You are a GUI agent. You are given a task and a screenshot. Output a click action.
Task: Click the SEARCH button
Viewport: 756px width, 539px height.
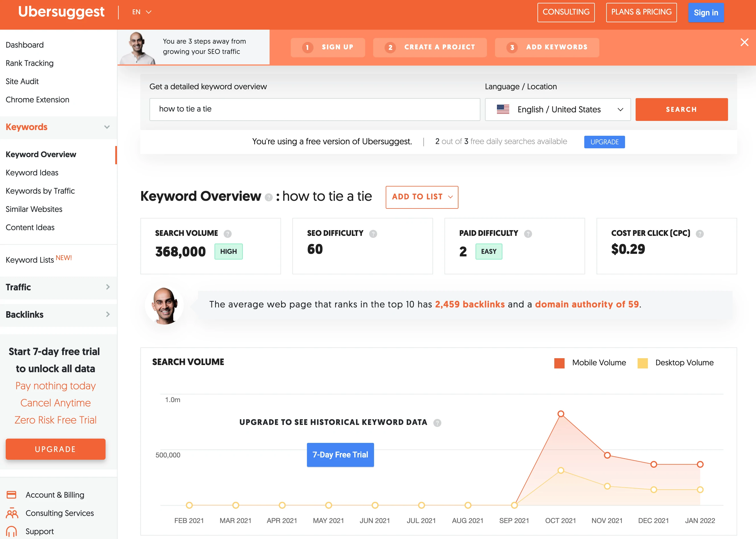(682, 109)
